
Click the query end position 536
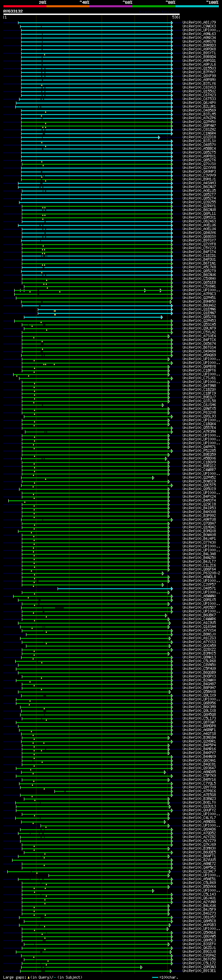pos(175,17)
